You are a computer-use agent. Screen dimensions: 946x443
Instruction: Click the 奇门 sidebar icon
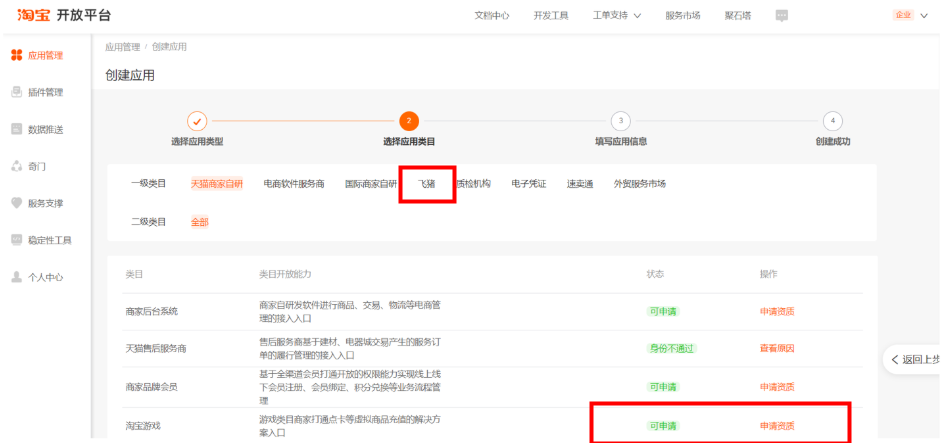tap(17, 166)
